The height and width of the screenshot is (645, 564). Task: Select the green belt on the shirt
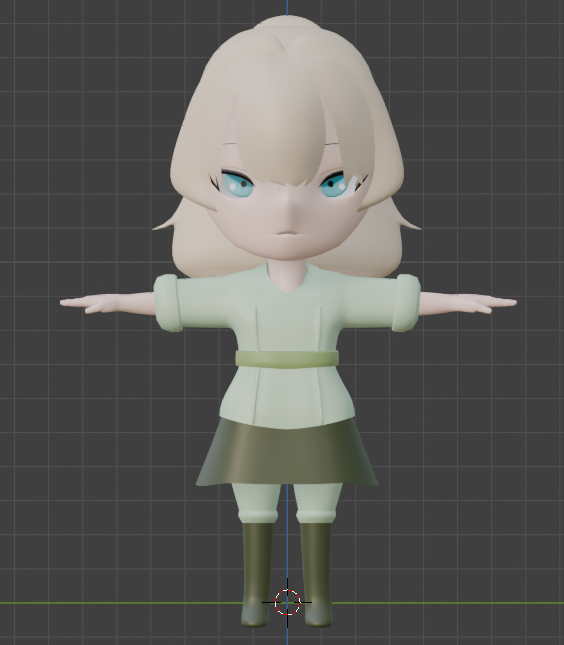point(287,359)
